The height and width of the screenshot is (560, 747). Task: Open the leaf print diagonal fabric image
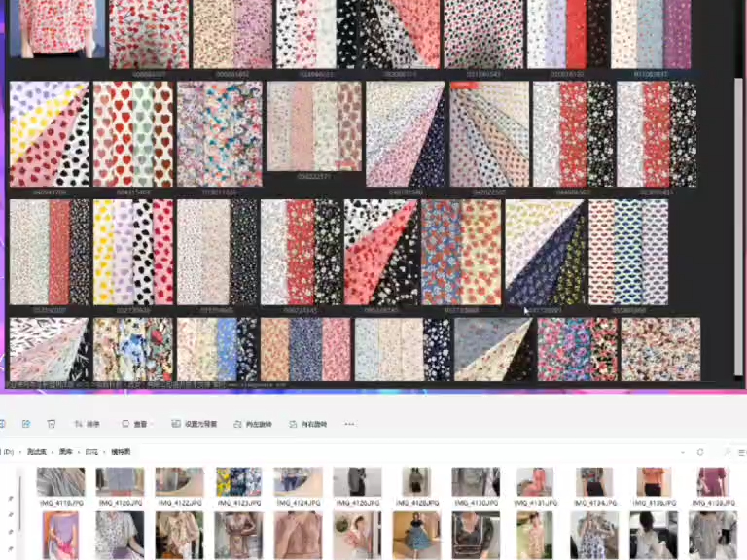point(49,350)
